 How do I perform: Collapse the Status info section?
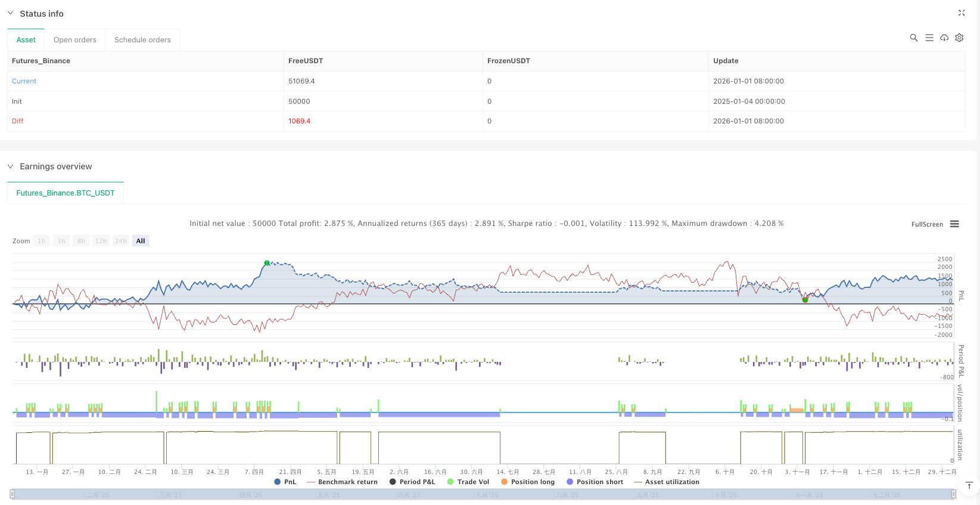10,13
